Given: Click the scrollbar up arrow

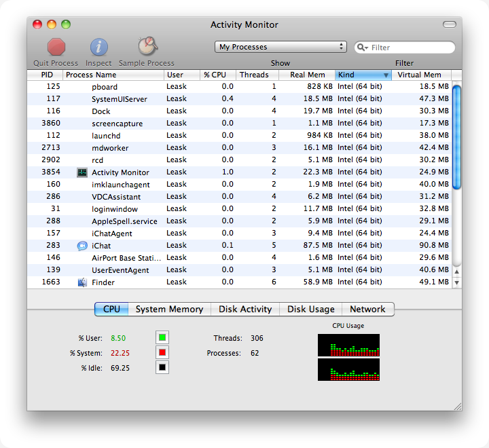Looking at the screenshot, I should point(456,272).
